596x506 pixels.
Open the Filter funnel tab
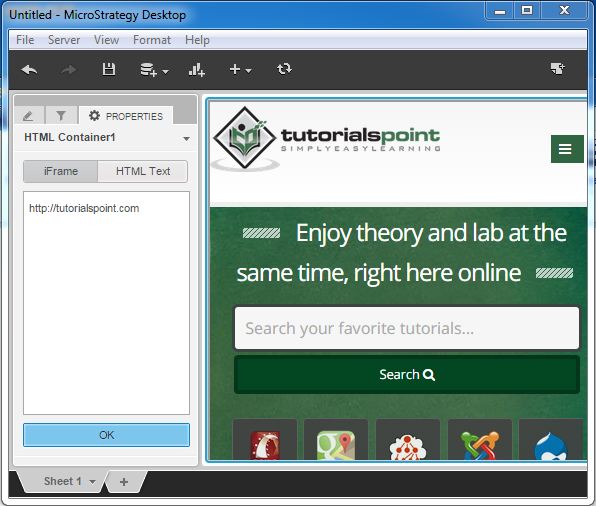[61, 116]
